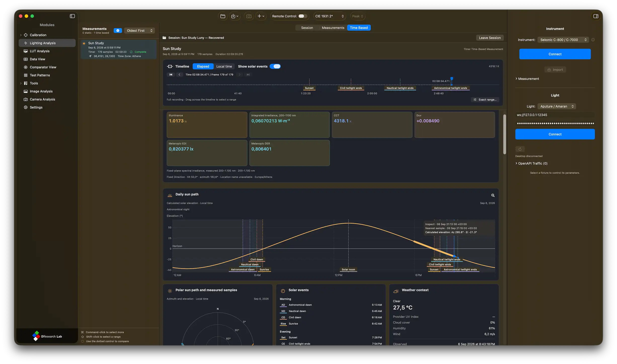Click the Image Analysis picture icon
The height and width of the screenshot is (364, 617).
(26, 91)
